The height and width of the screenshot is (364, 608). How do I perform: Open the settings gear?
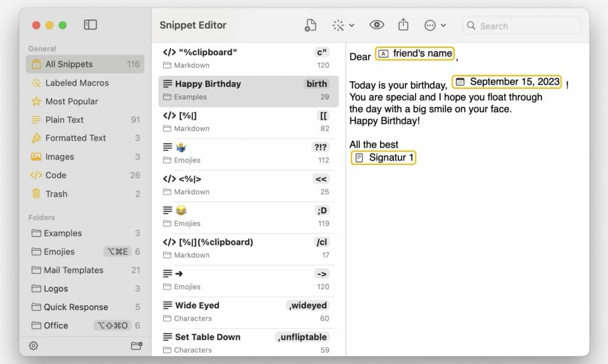34,346
